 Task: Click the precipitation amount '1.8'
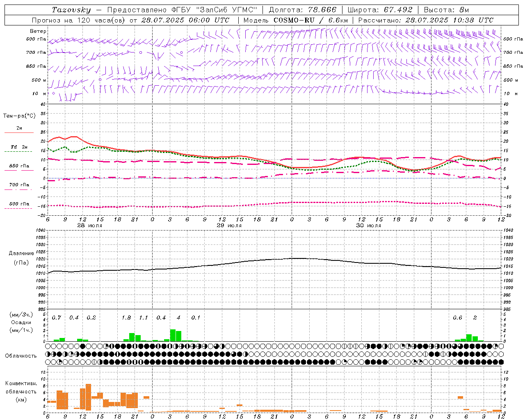(126, 318)
